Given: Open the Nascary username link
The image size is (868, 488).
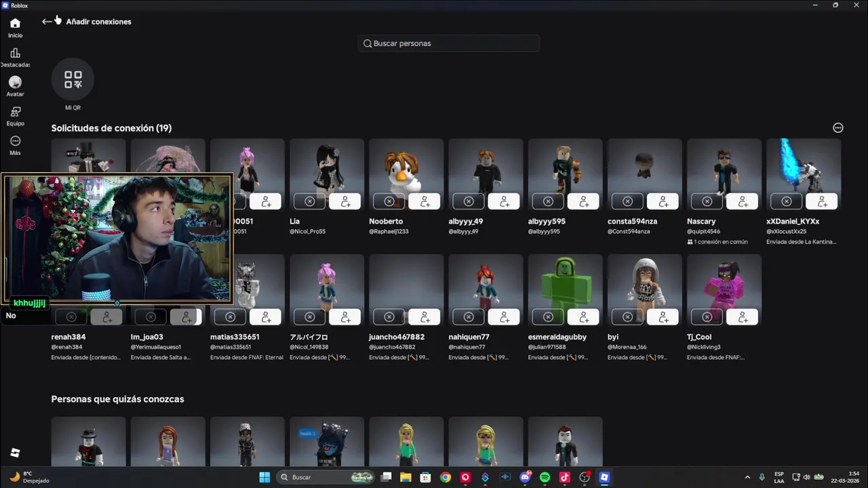Looking at the screenshot, I should pos(701,222).
